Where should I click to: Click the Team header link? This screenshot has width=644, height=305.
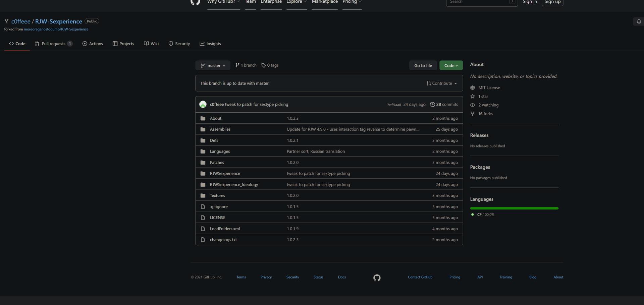pos(250,2)
